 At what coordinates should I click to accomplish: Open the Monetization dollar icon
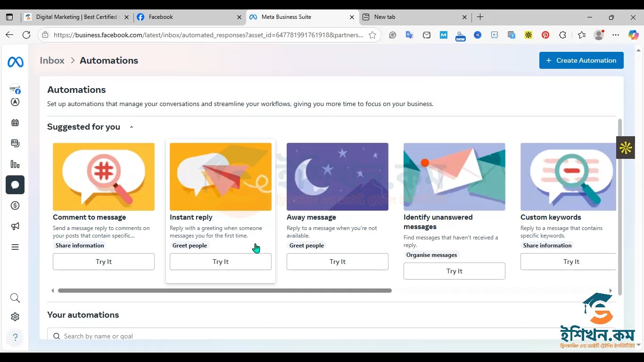[x=15, y=206]
